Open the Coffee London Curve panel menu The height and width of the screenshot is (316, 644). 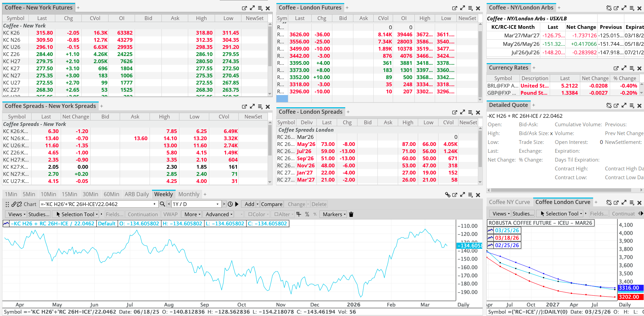pos(632,203)
